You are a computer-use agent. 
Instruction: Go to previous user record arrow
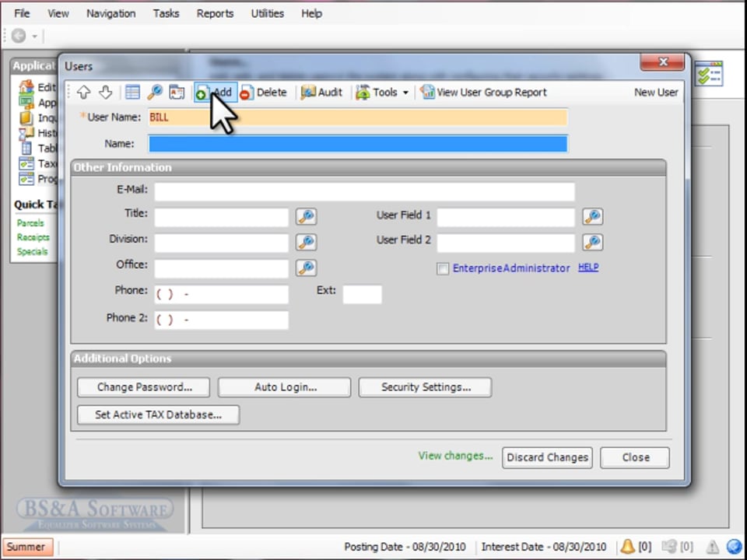[84, 93]
